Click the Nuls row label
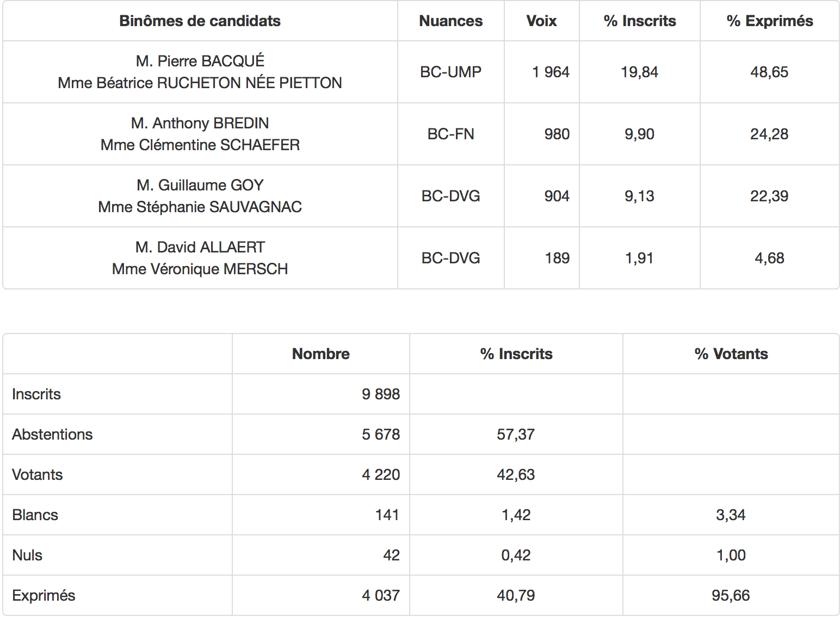Viewport: 840px width, 617px height. 27,555
